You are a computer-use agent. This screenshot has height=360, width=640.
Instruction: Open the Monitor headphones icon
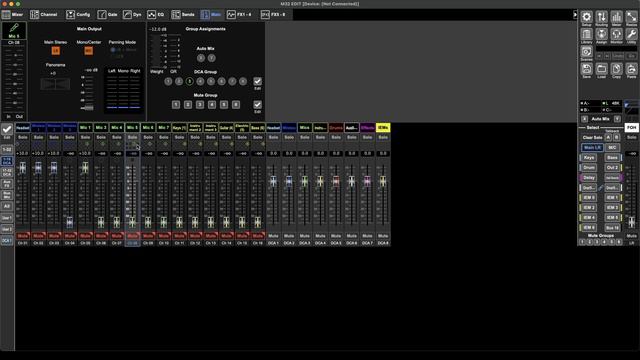(x=616, y=35)
